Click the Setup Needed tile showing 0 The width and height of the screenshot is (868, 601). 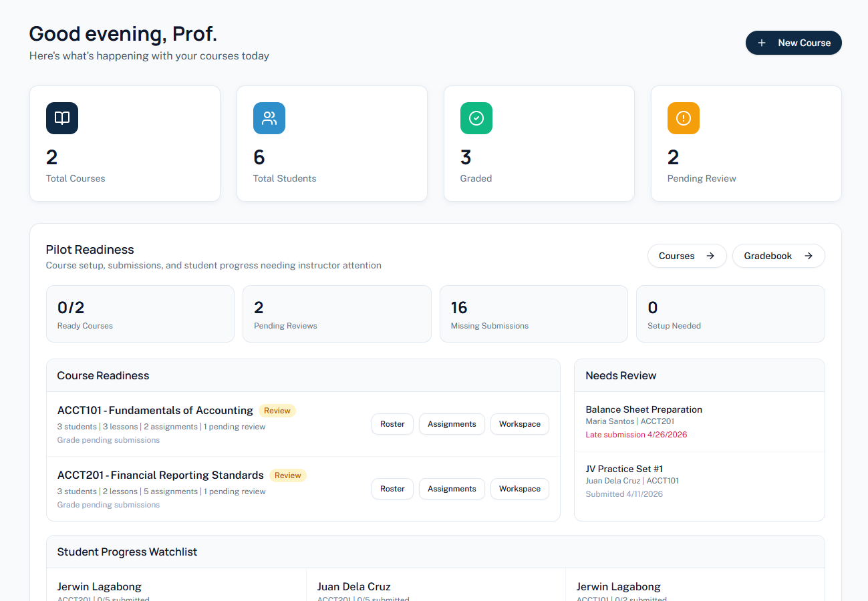(730, 314)
